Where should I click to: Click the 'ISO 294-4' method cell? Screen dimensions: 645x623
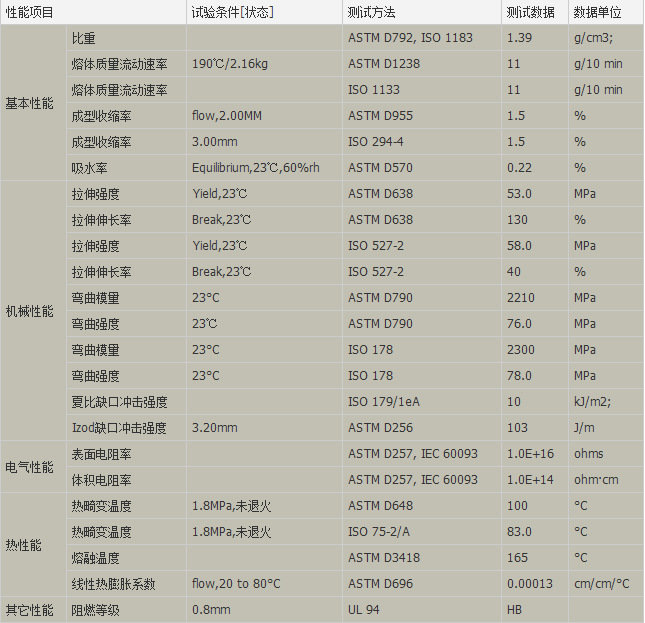[x=422, y=141]
